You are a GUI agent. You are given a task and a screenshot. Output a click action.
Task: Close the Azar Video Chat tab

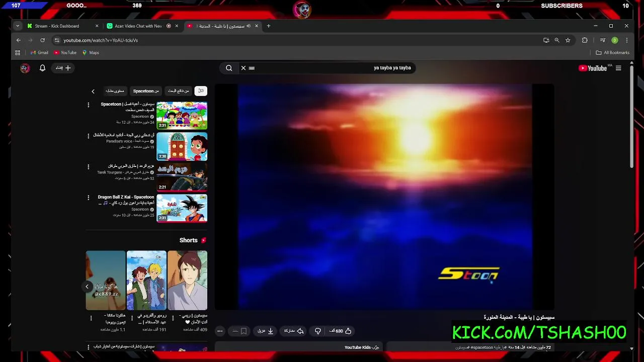(177, 26)
